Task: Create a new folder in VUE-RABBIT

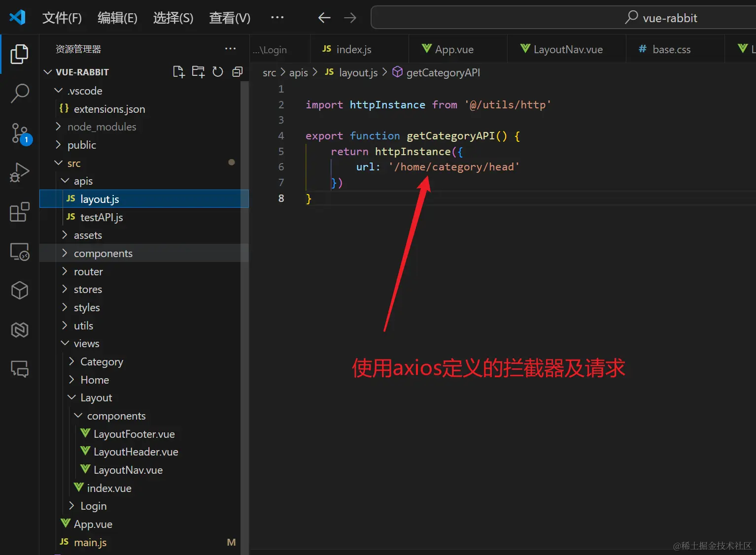Action: click(198, 72)
